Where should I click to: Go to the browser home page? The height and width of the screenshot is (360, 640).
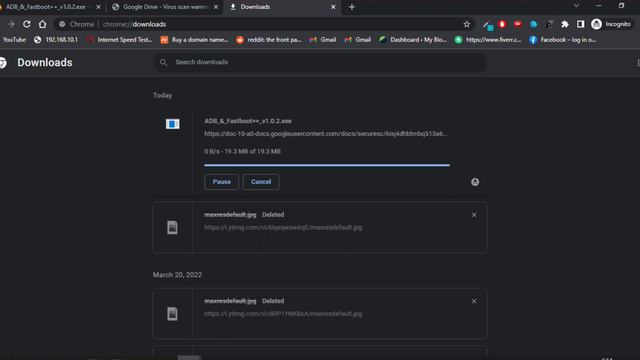[42, 24]
